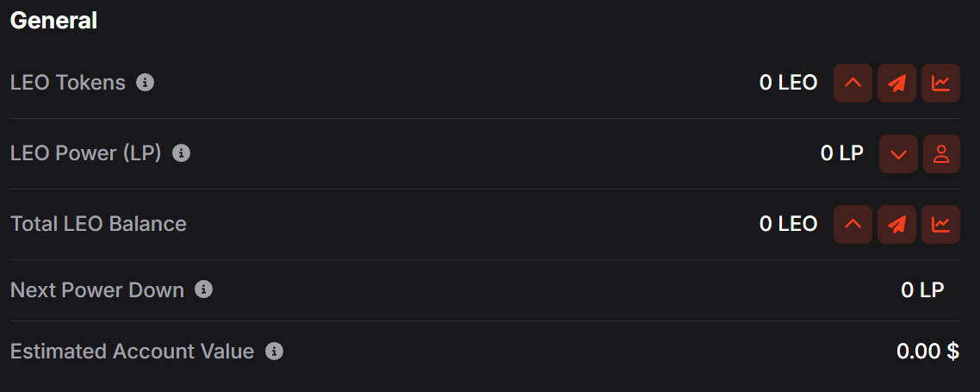This screenshot has width=980, height=392.
Task: Click the paper plane icon for Total LEO Balance
Action: pyautogui.click(x=897, y=224)
